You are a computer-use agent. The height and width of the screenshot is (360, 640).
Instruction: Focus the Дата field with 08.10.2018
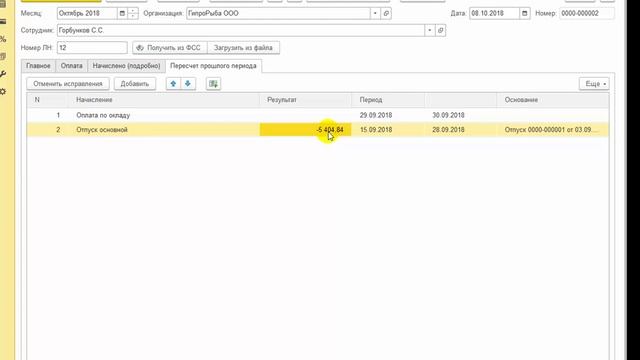tap(494, 13)
